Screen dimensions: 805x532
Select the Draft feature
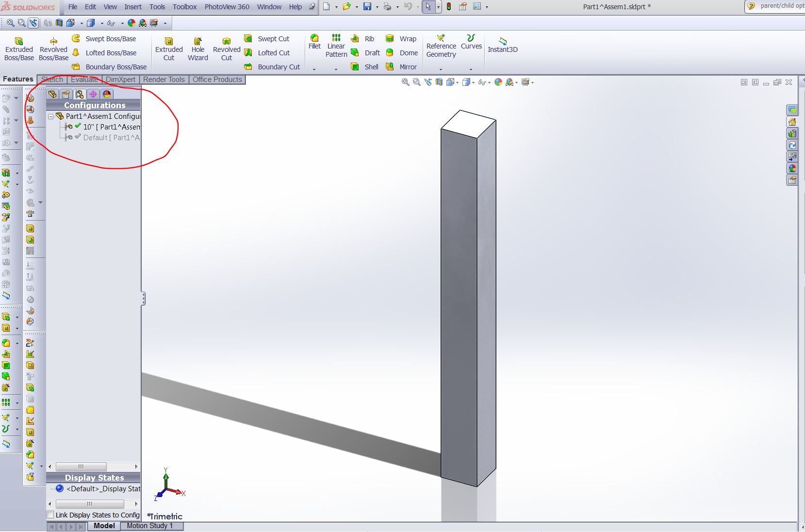coord(365,53)
